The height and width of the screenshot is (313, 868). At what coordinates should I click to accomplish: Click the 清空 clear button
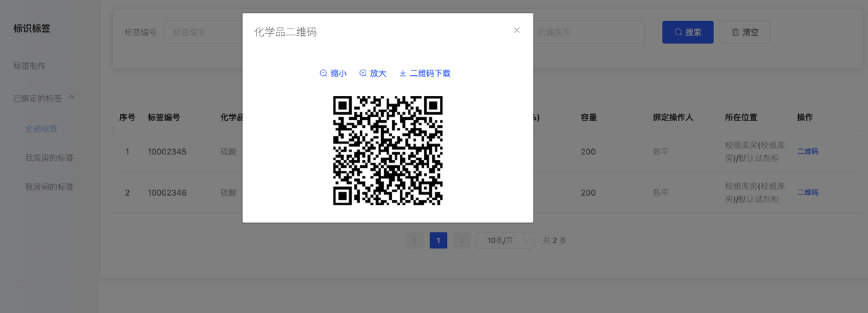745,32
